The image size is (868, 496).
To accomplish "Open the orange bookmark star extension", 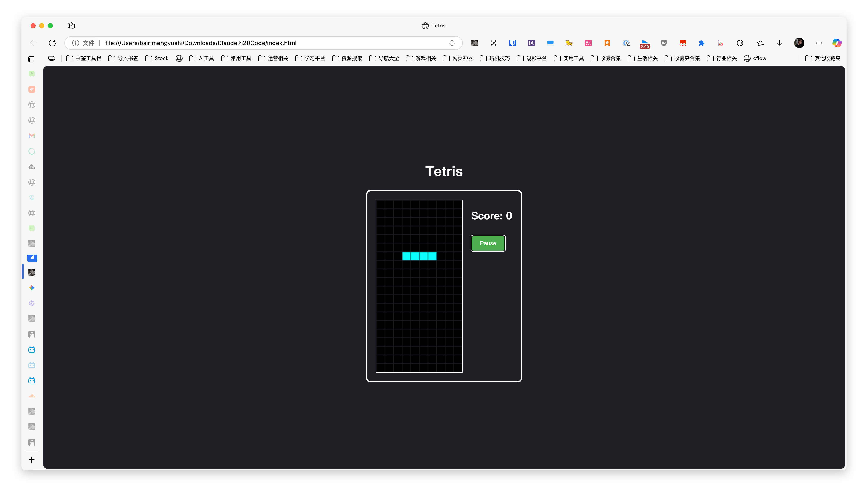I will tap(607, 43).
